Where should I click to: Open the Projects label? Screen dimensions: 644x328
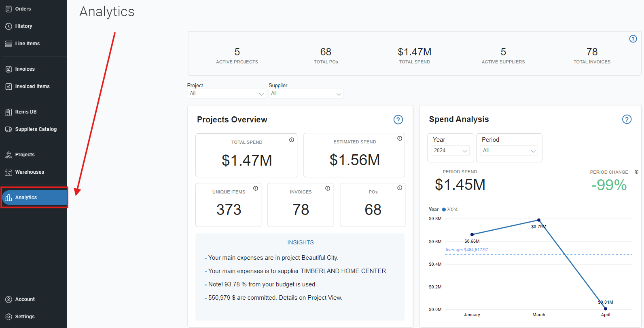click(x=25, y=155)
